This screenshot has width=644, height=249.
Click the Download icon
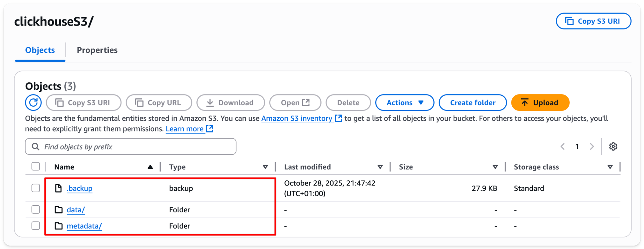(x=210, y=102)
